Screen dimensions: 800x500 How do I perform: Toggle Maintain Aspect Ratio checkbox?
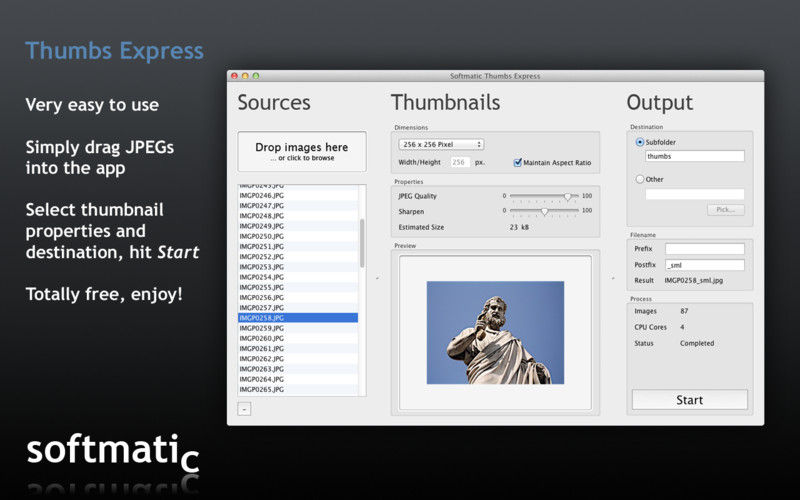[x=518, y=162]
